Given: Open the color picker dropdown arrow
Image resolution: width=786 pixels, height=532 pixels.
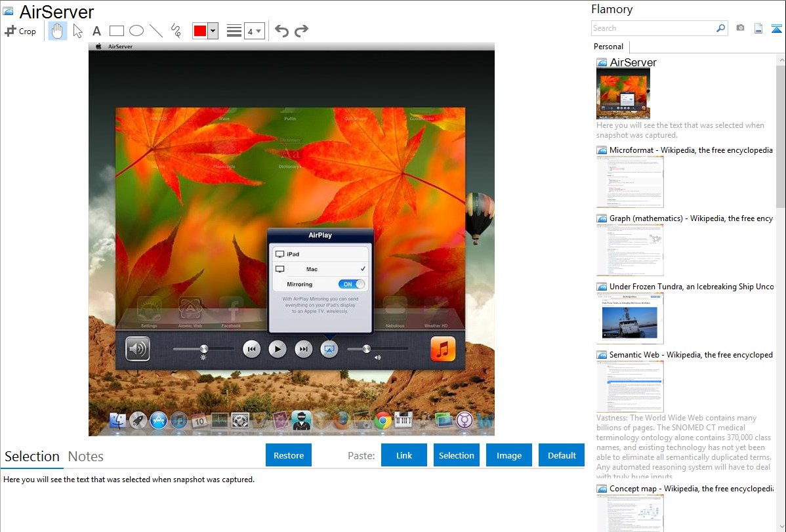Looking at the screenshot, I should coord(213,31).
